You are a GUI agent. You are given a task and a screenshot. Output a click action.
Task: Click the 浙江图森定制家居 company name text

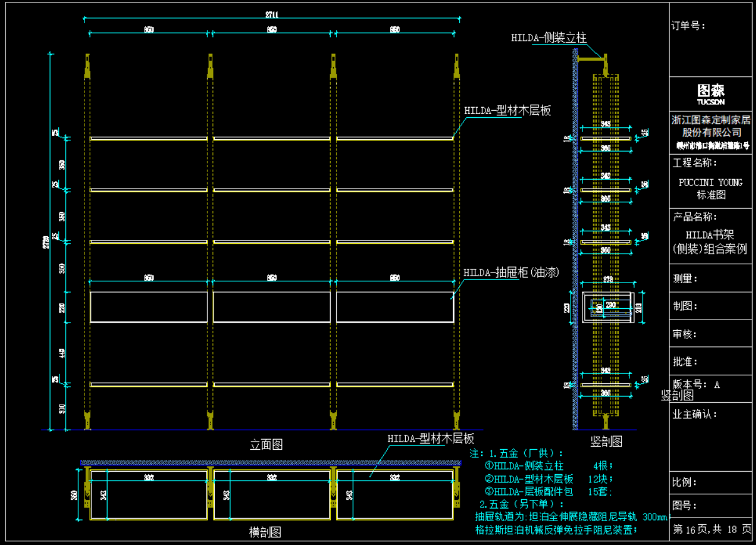click(710, 120)
